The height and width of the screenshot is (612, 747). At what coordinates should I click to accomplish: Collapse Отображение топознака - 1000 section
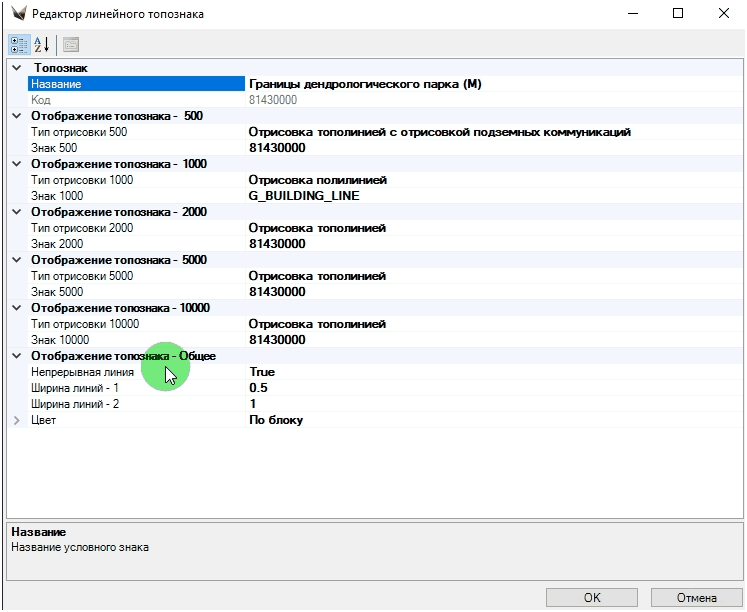coord(16,164)
